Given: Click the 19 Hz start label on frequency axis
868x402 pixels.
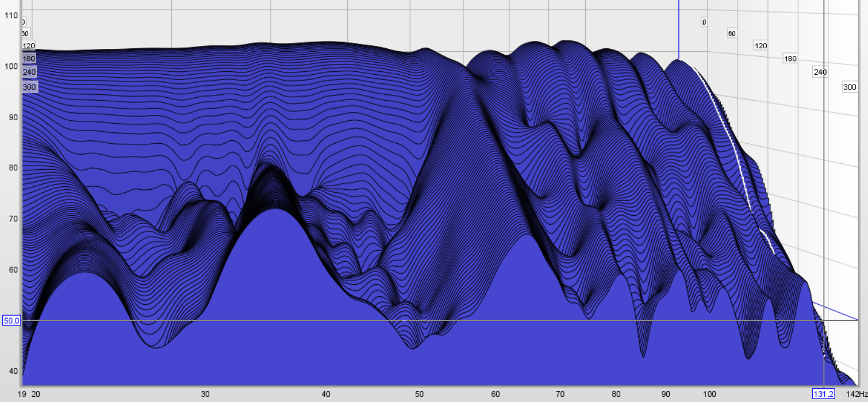Looking at the screenshot, I should point(22,394).
